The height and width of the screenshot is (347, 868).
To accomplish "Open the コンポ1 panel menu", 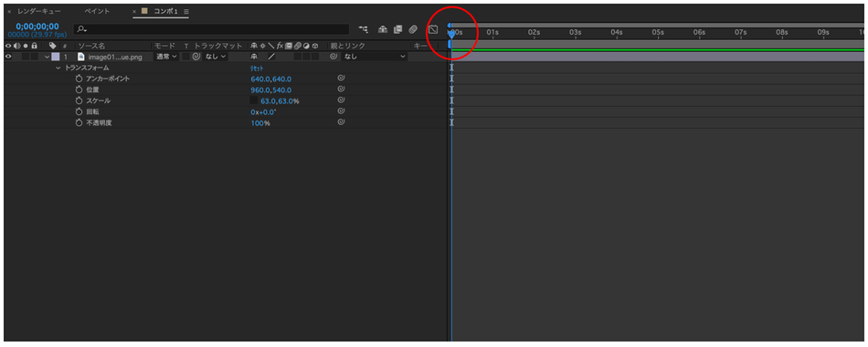I will (186, 11).
